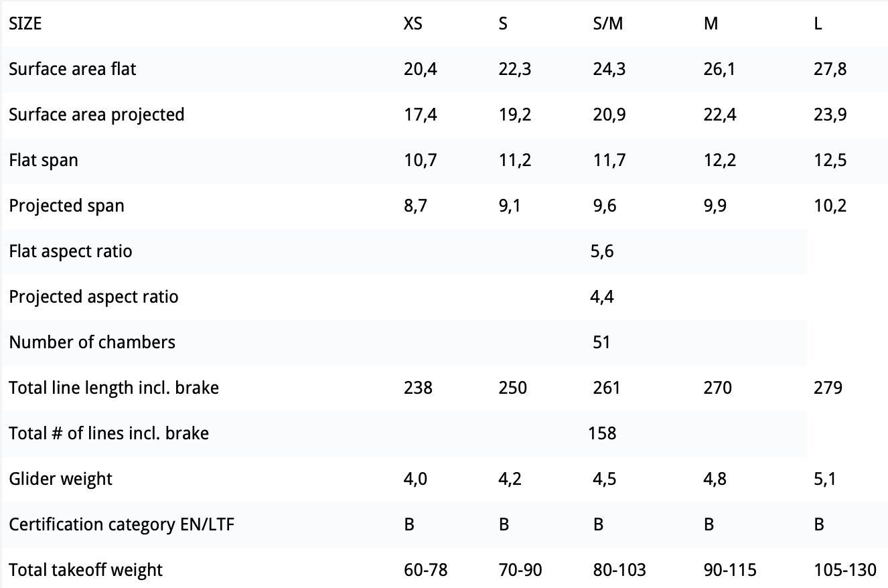Click the Projected span row label

(x=66, y=206)
